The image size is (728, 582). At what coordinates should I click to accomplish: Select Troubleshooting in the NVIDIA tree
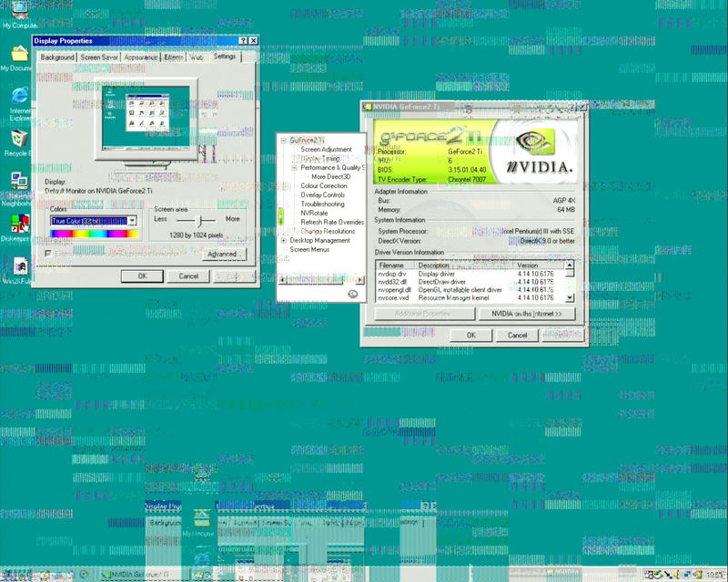(322, 205)
